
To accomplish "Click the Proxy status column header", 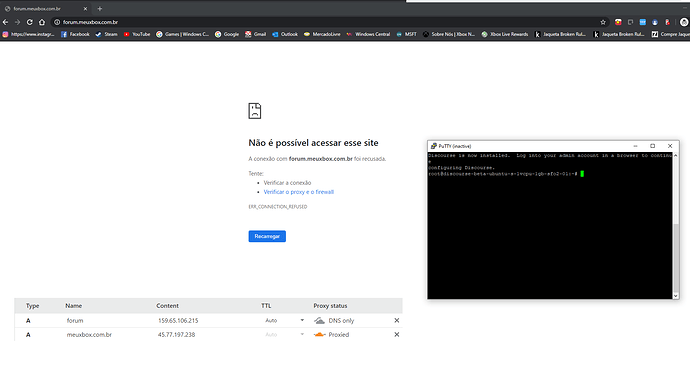I will click(330, 305).
